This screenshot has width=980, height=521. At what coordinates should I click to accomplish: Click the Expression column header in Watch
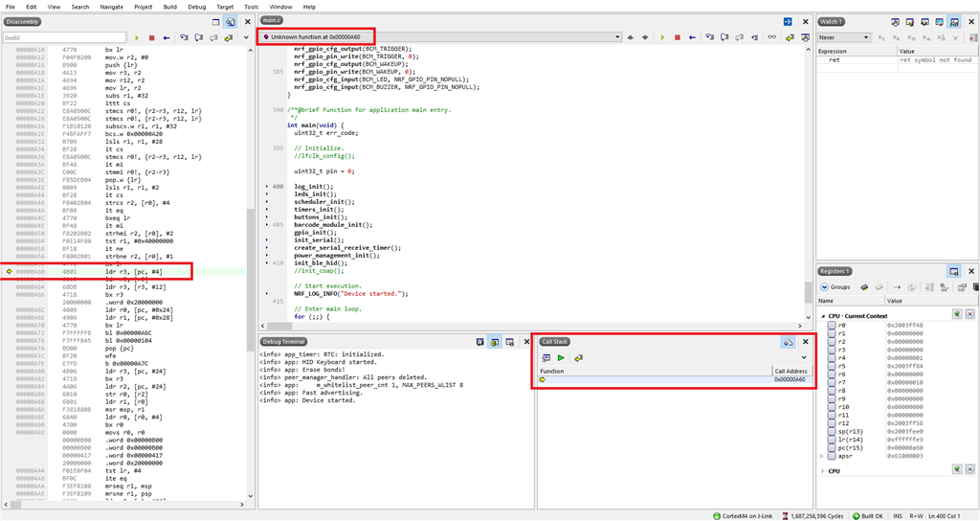tap(857, 52)
